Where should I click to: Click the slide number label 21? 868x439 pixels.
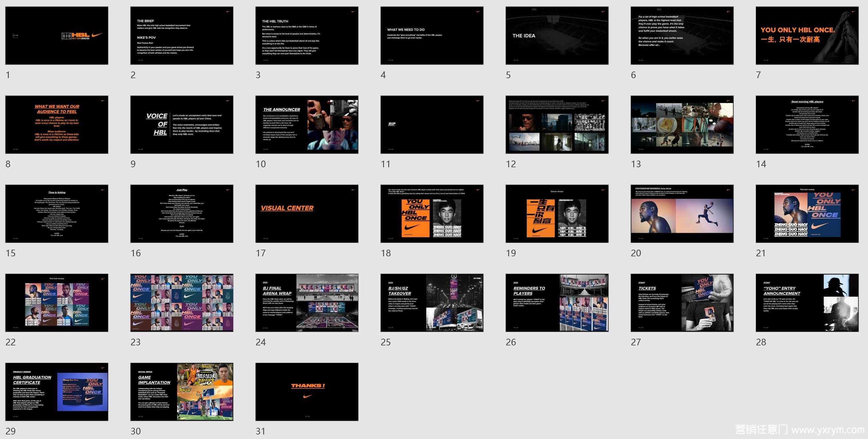[761, 253]
